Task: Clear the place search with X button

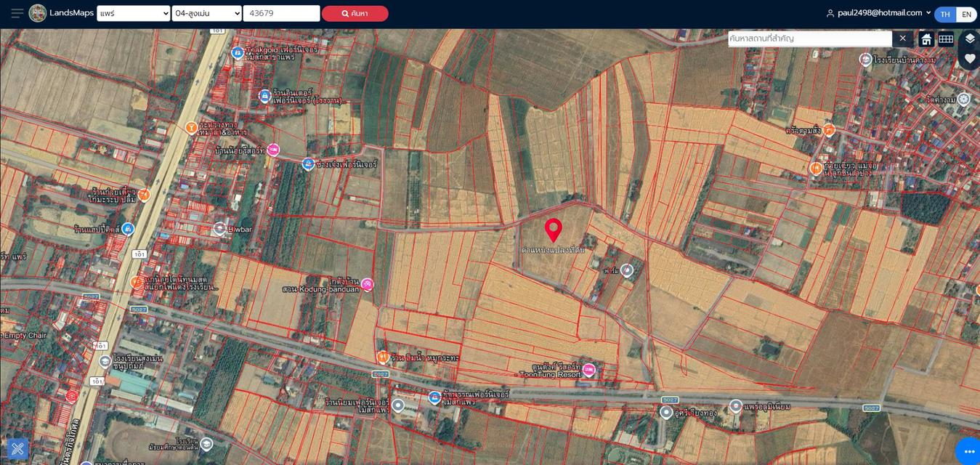Action: pos(903,39)
